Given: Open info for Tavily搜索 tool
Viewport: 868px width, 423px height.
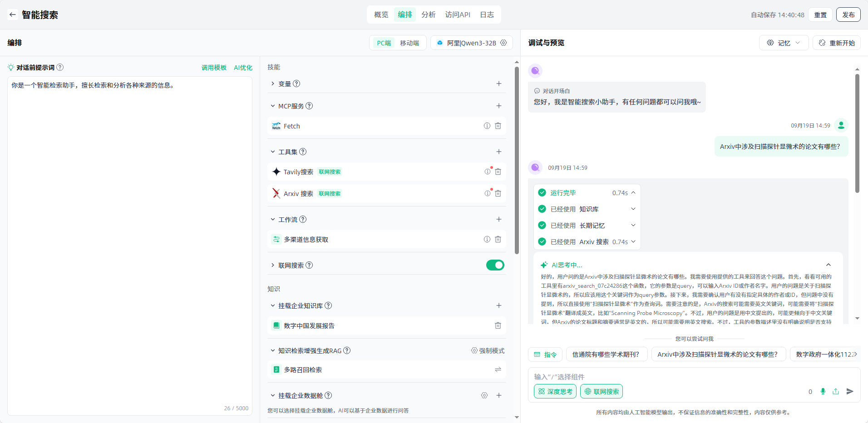Looking at the screenshot, I should coord(487,172).
